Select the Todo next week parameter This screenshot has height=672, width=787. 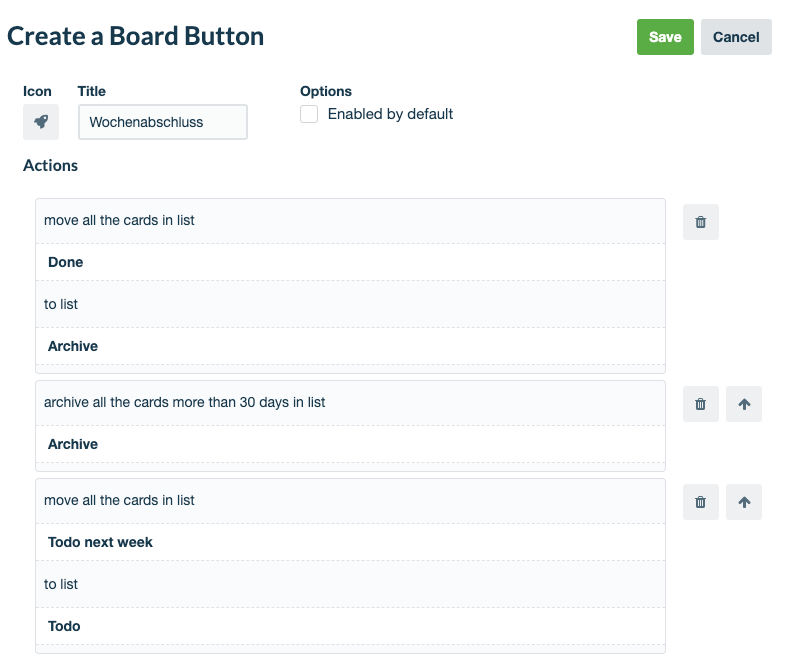click(350, 543)
